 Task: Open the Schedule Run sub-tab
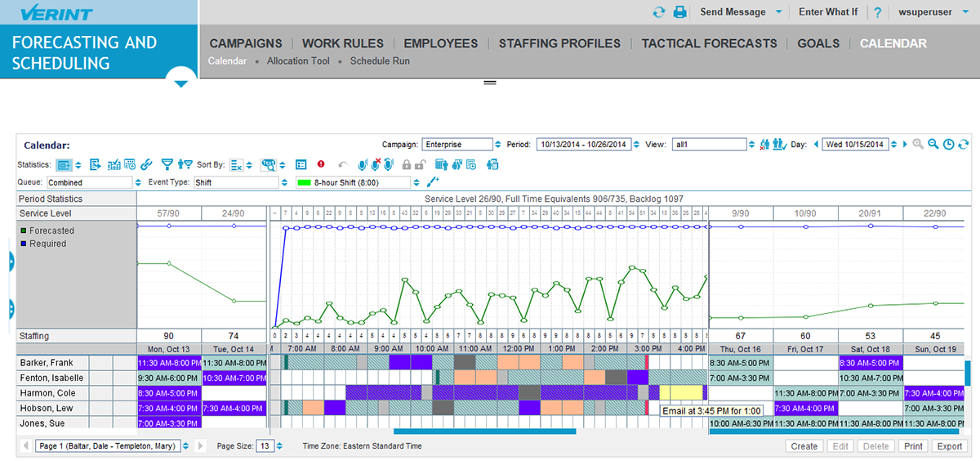(x=380, y=60)
